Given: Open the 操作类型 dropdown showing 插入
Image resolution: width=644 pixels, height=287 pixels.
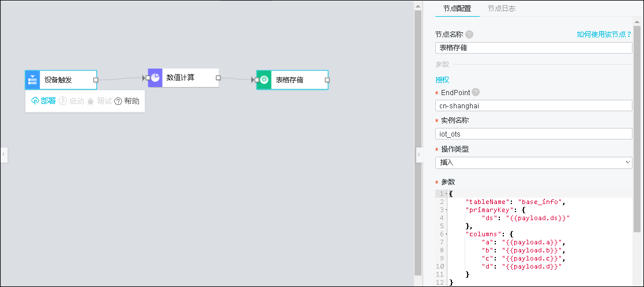Looking at the screenshot, I should (x=533, y=163).
